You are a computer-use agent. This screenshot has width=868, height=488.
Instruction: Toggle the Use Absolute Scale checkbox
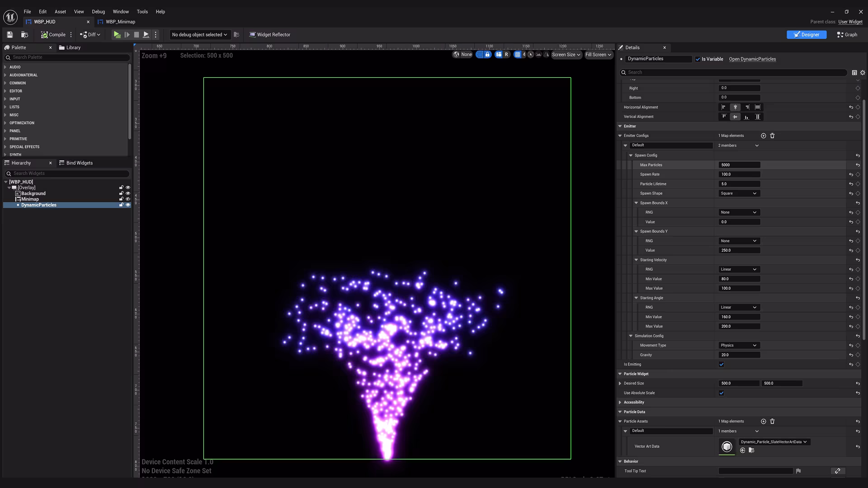pos(722,393)
